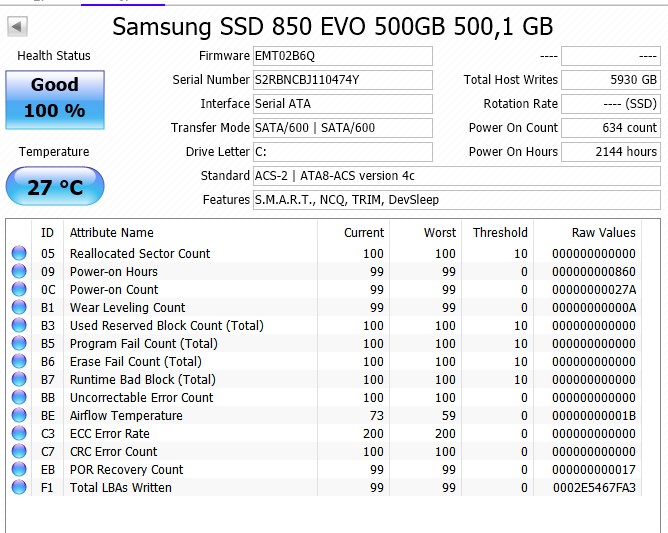Click the status orb for Power-on Hours
Screen dimensions: 668x533
[19, 271]
